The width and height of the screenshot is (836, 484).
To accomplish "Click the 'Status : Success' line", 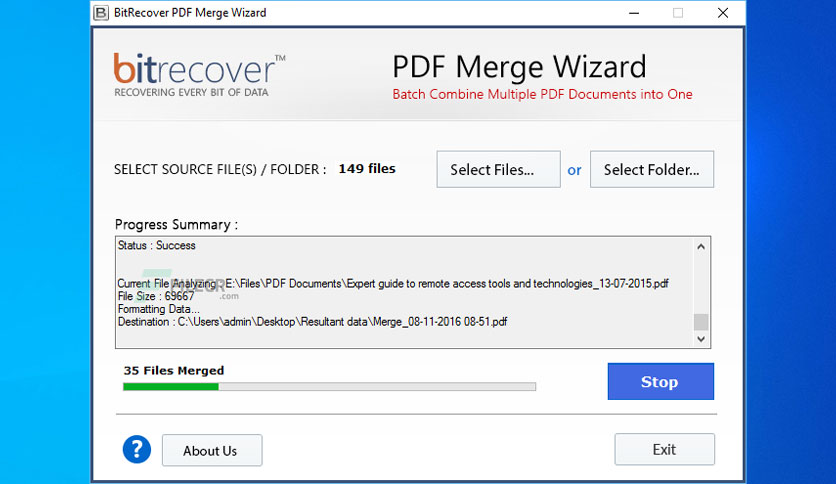I will coord(156,246).
